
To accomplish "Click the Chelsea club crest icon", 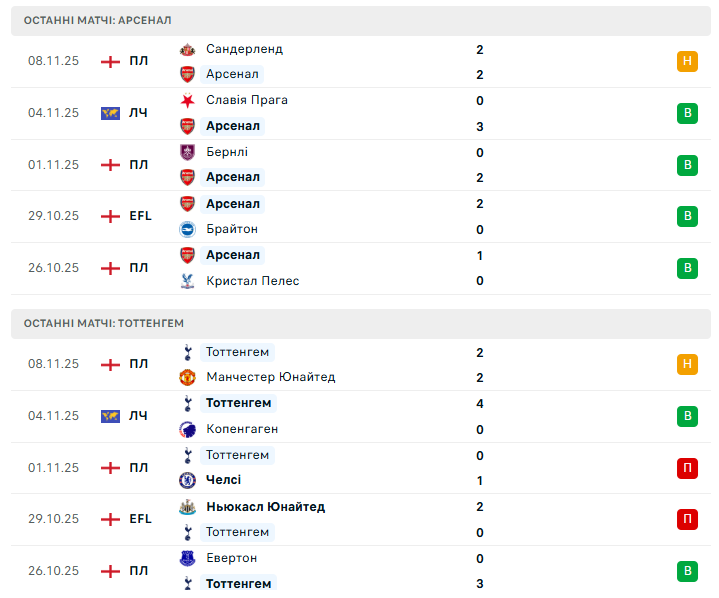I will [187, 480].
